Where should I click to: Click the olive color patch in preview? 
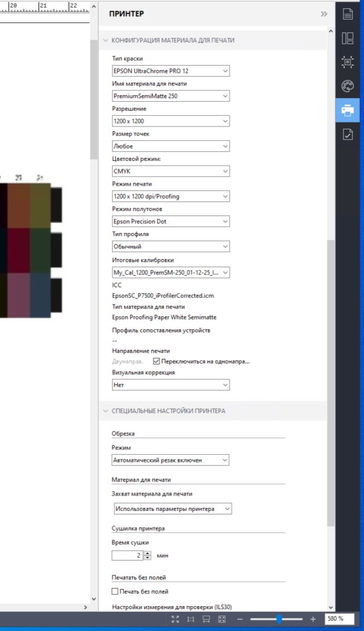40,206
